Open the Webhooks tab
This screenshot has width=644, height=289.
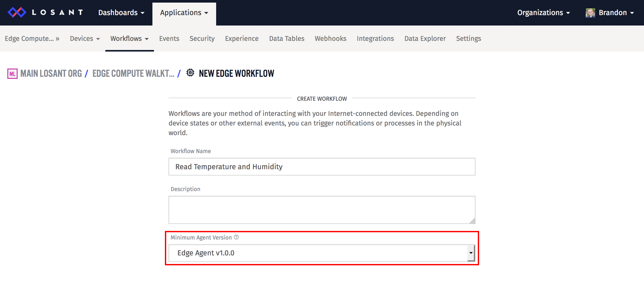tap(330, 39)
